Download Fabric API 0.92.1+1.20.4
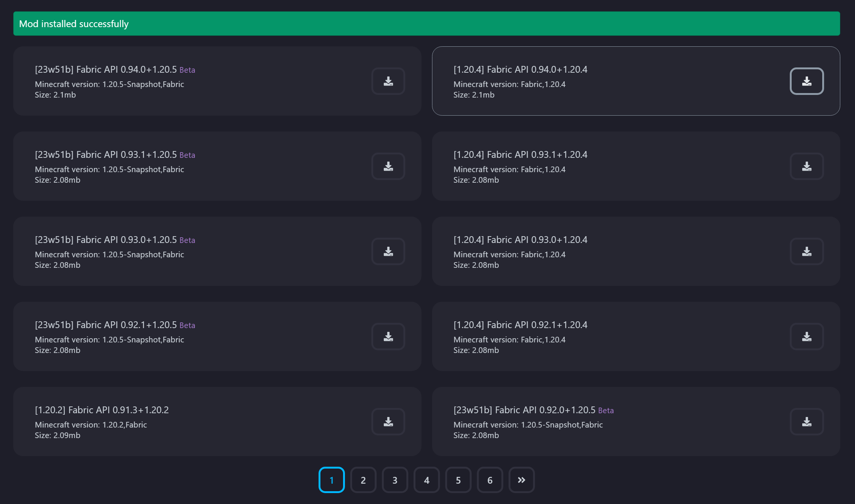This screenshot has height=504, width=855. (x=806, y=336)
